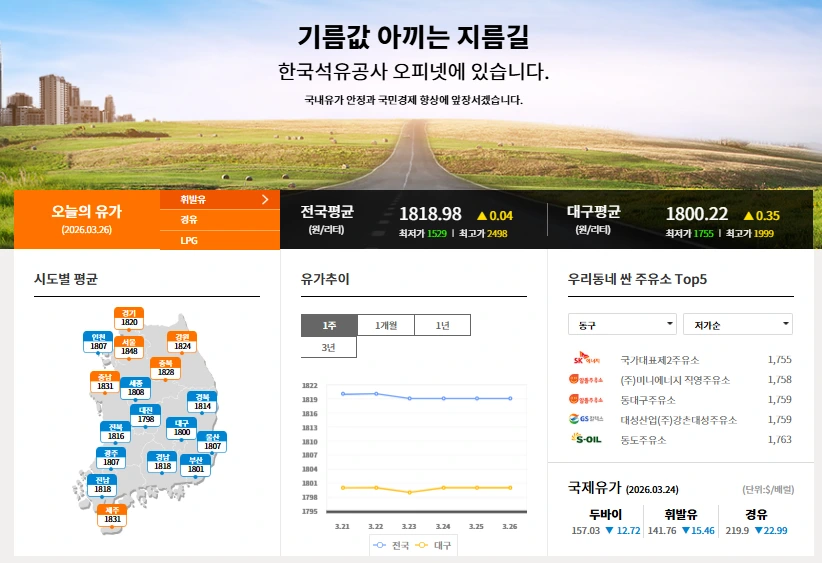This screenshot has width=822, height=563.
Task: Click the 전국 line point at 3.21
Action: pos(343,394)
